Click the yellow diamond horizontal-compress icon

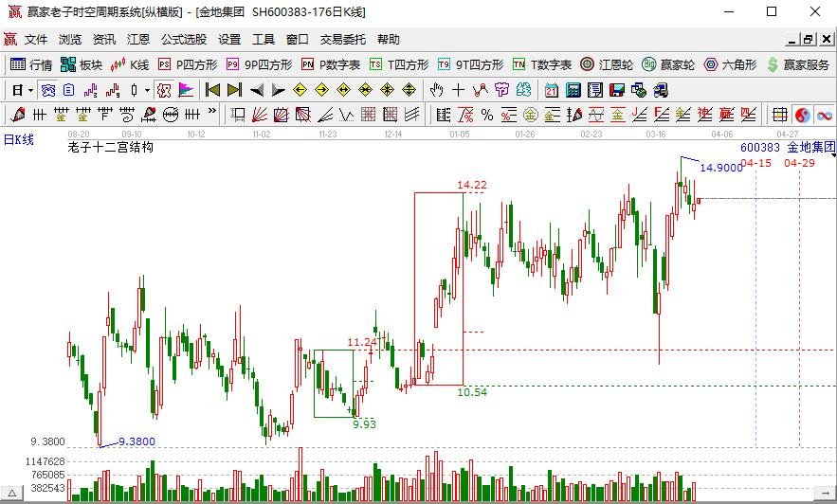pyautogui.click(x=366, y=90)
